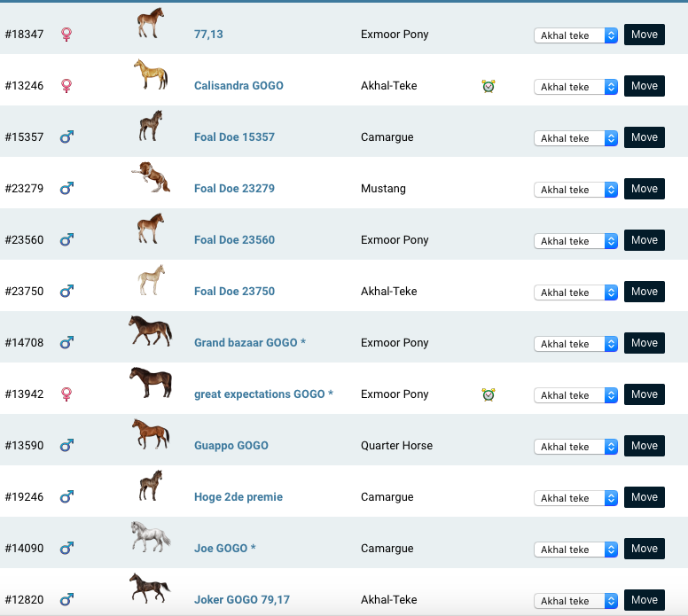This screenshot has height=616, width=688.
Task: Expand the dropdown in Grand bazaar GOGO row
Action: point(575,344)
